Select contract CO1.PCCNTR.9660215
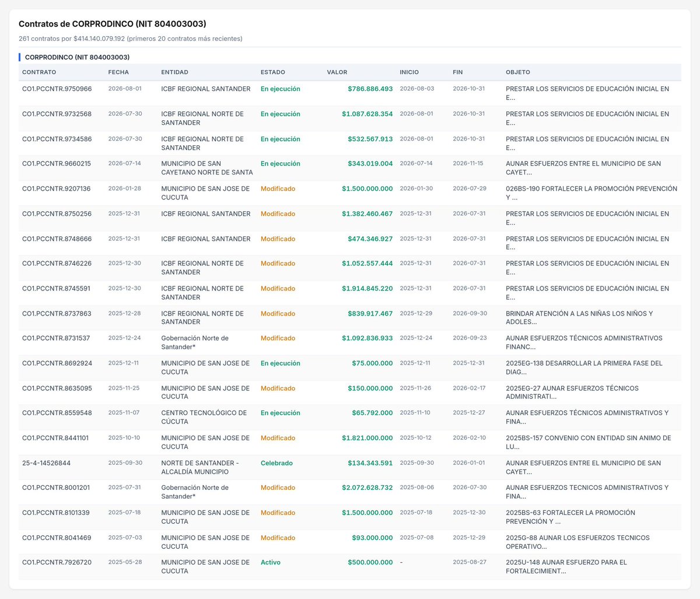700x599 pixels. [x=57, y=163]
